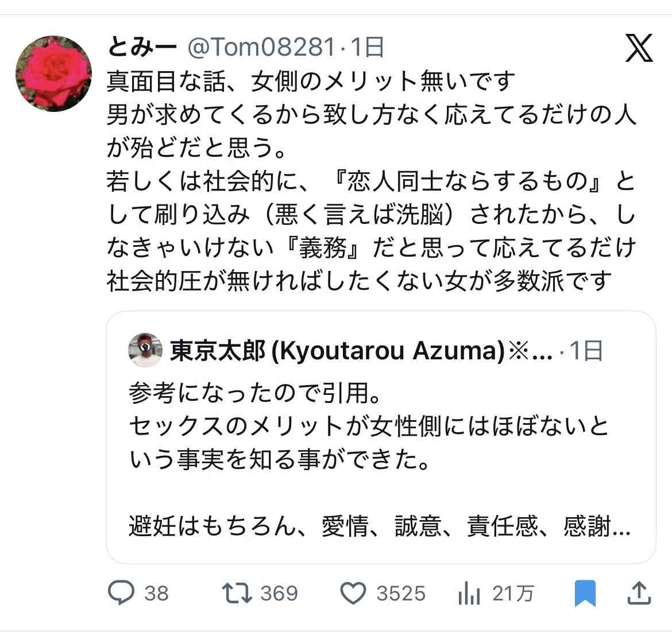
Task: Open the red rose profile picture
Action: pos(53,73)
